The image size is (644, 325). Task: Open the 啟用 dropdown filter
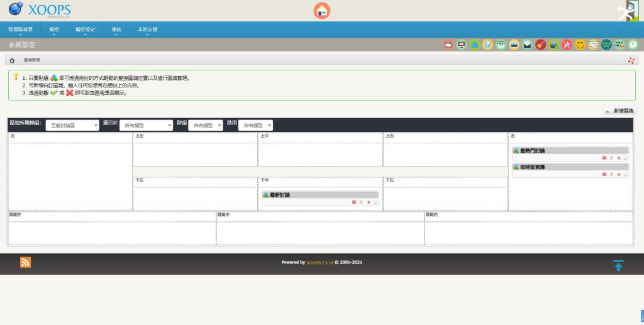(255, 125)
